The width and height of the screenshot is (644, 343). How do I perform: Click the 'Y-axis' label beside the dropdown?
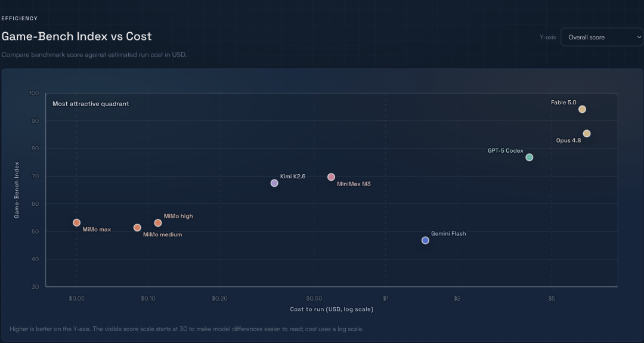[x=548, y=38]
